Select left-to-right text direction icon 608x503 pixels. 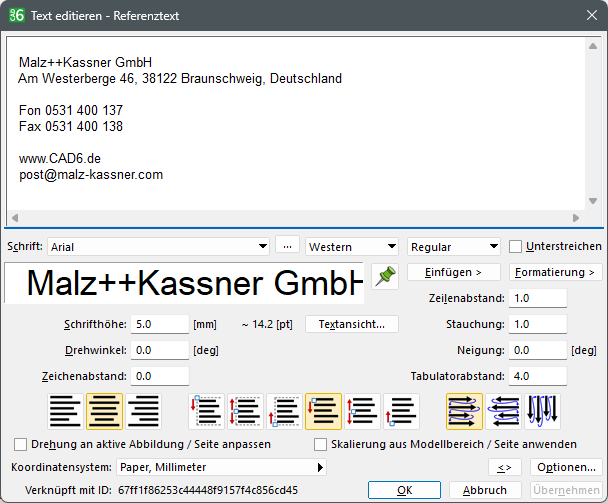click(464, 411)
